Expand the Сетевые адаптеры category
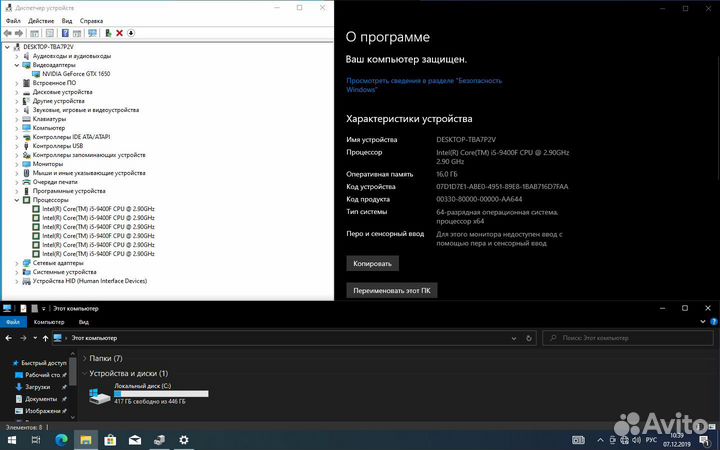This screenshot has width=720, height=450. tap(17, 263)
